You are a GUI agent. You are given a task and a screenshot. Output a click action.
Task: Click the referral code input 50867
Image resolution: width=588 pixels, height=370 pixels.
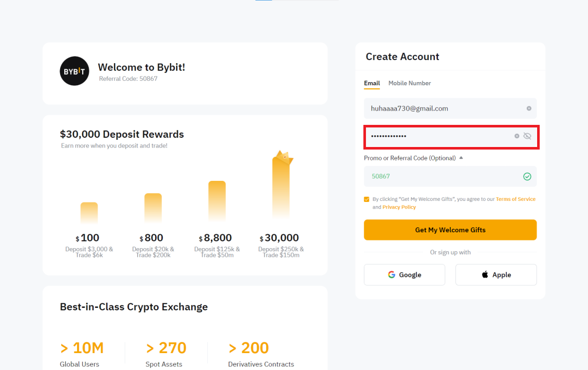(450, 176)
